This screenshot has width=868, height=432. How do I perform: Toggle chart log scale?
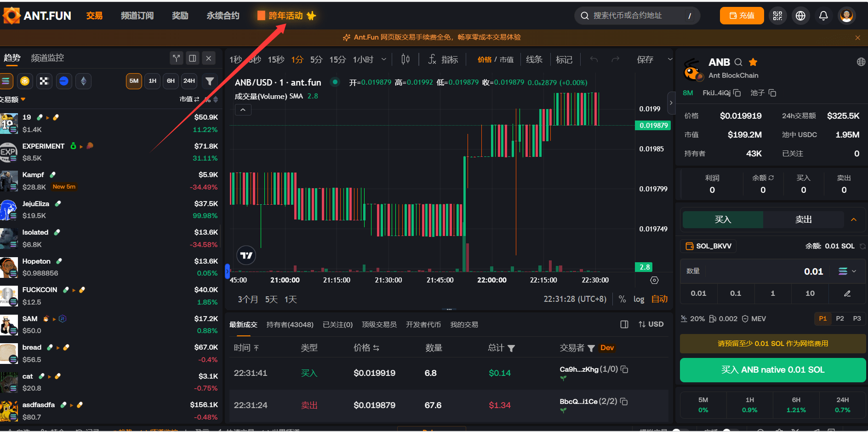tap(639, 299)
